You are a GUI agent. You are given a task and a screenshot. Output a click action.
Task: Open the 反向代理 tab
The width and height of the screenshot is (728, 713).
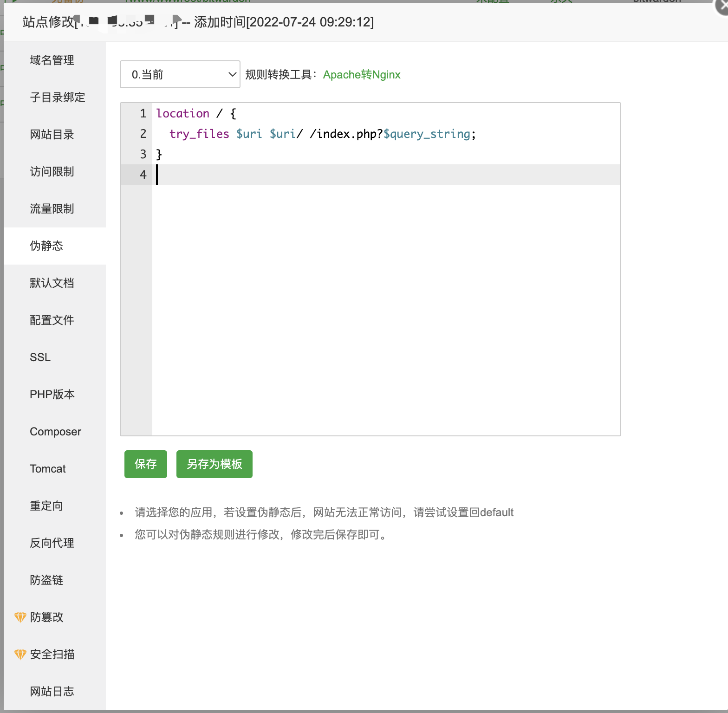(x=52, y=543)
